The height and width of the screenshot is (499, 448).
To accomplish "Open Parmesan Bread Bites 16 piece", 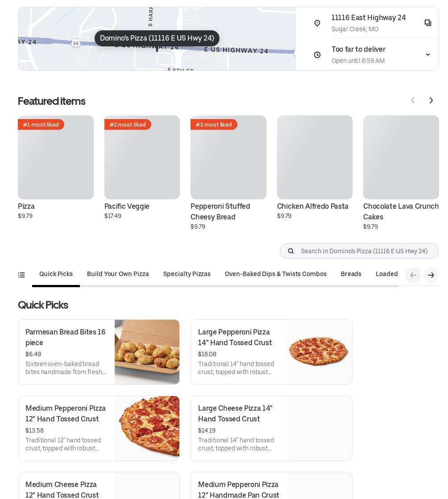I will (99, 352).
